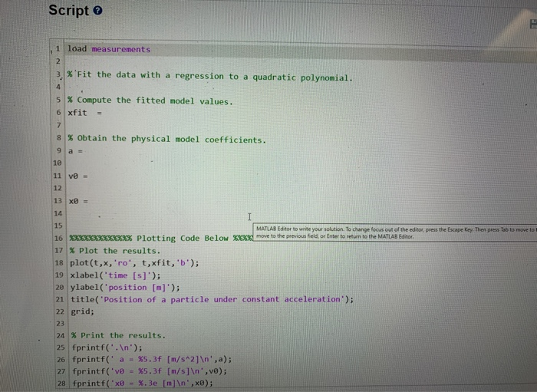Click empty line 10 in the editor
Image resolution: width=537 pixels, height=392 pixels.
301,163
